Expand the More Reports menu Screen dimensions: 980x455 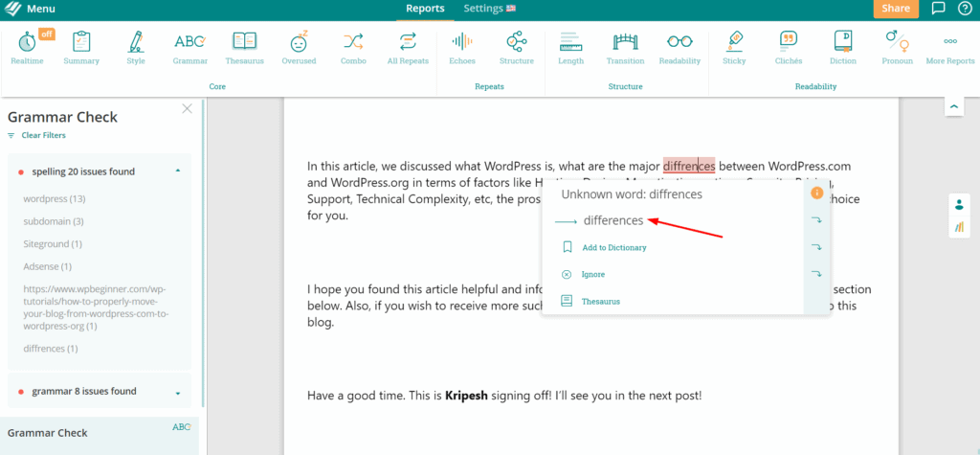949,46
